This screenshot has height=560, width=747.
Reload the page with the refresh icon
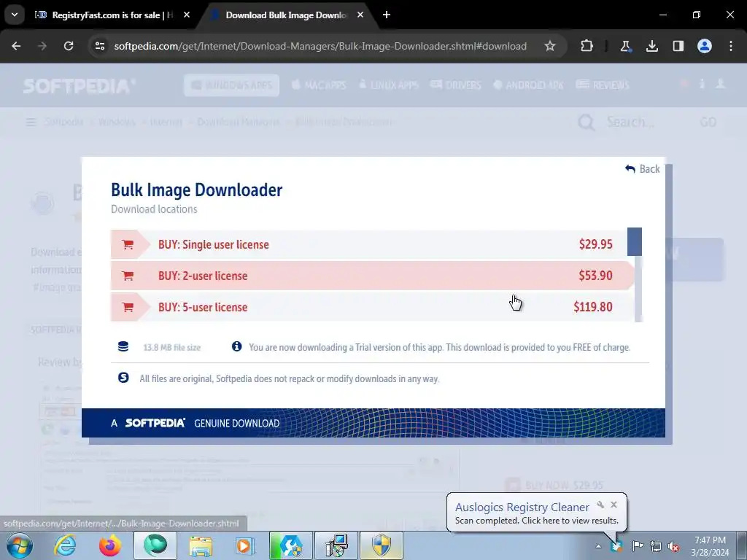click(x=69, y=46)
